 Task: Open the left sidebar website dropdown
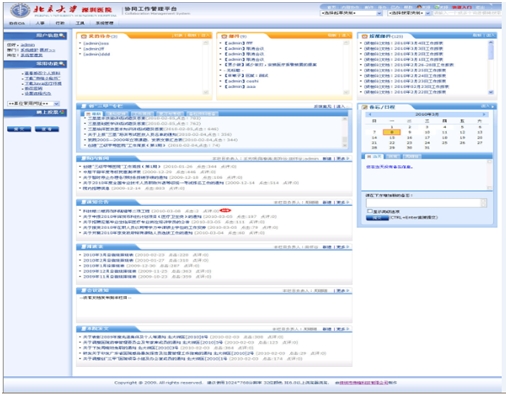[33, 104]
